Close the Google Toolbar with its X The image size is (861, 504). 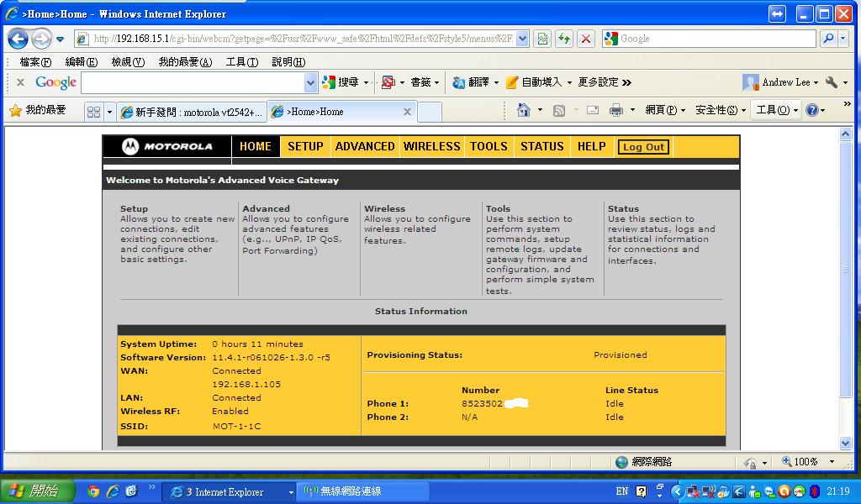point(20,82)
